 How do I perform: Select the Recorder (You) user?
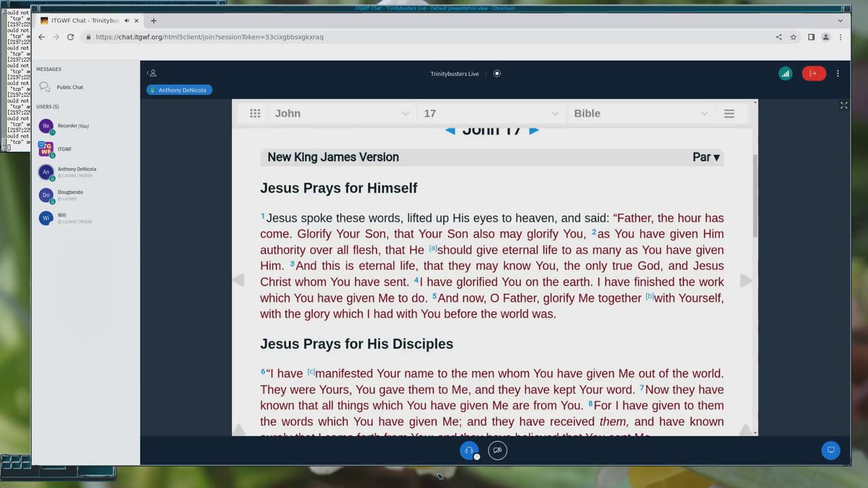point(85,126)
